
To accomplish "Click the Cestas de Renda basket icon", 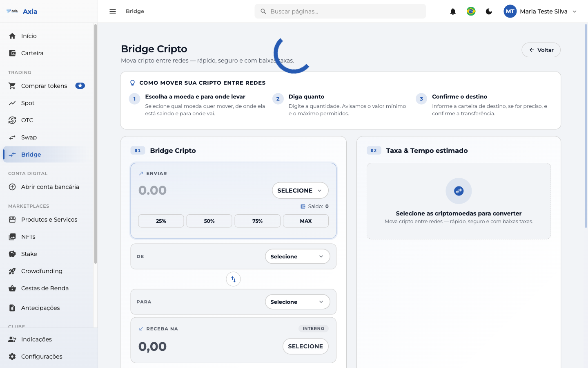I will point(12,288).
